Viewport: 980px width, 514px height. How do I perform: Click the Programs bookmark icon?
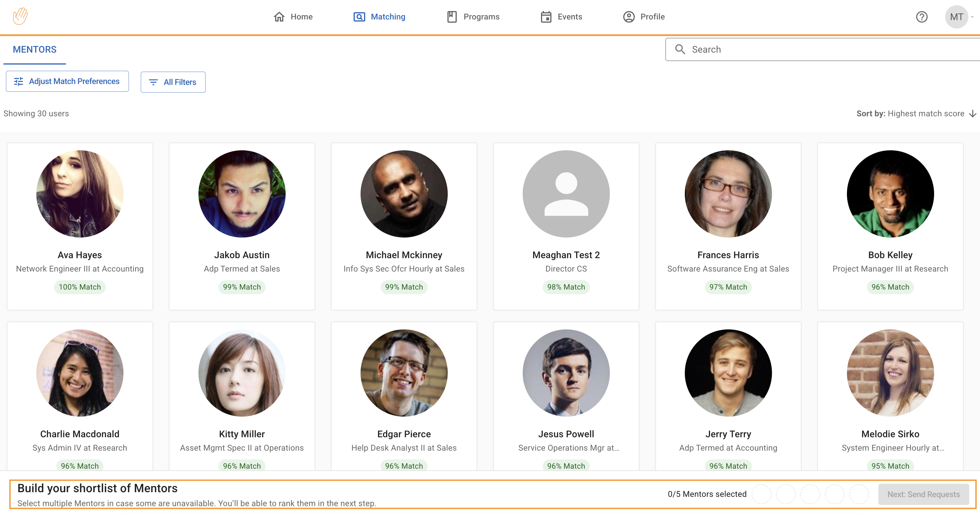[452, 17]
